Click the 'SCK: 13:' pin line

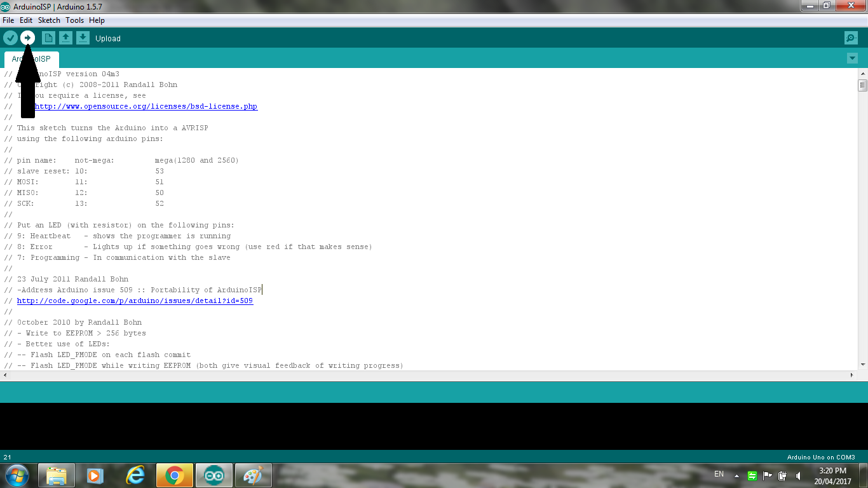point(84,203)
